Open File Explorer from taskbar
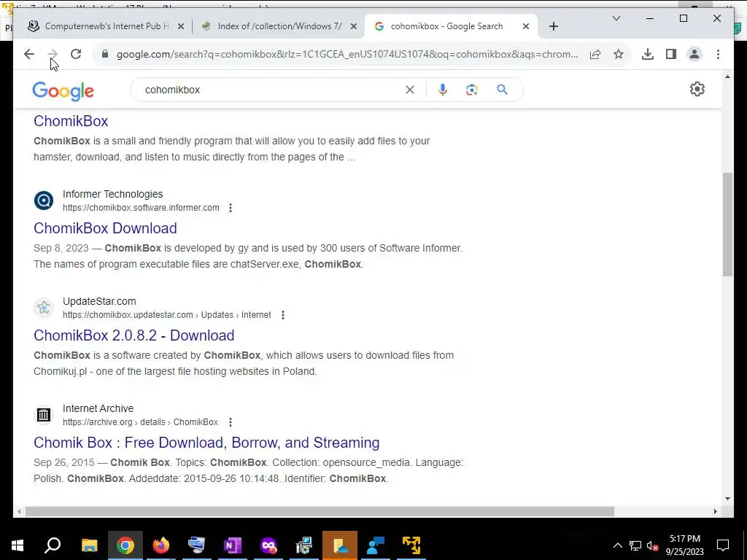 pos(89,545)
